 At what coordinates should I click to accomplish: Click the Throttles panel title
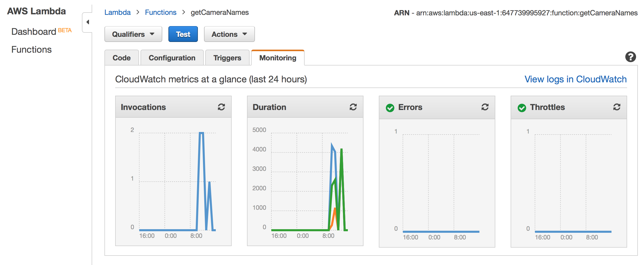tap(548, 107)
